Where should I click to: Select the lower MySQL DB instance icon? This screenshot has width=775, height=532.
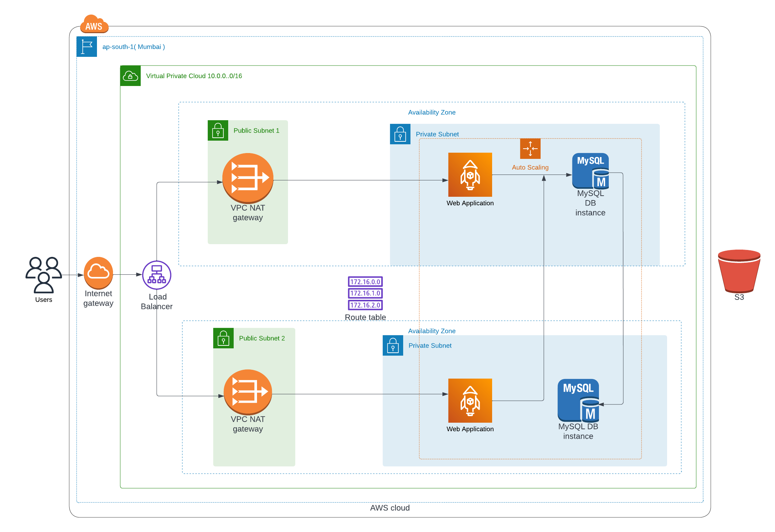(578, 401)
